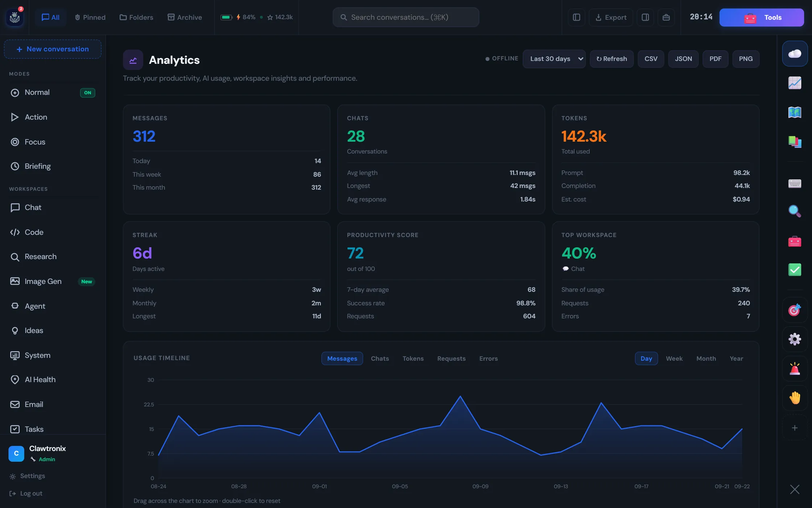Refresh the analytics data

[x=612, y=59]
